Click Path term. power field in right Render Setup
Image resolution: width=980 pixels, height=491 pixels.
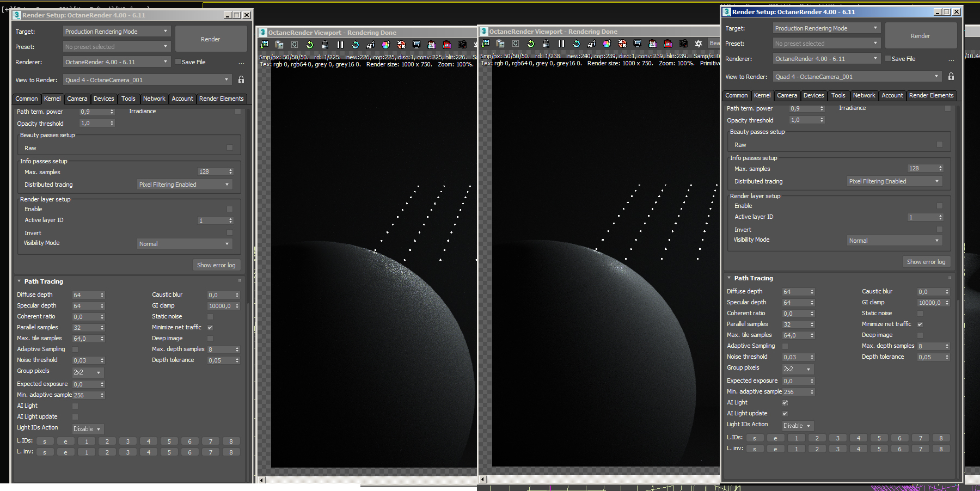[x=807, y=108]
